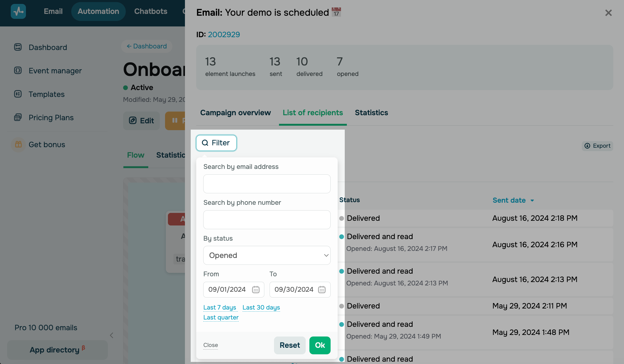Image resolution: width=624 pixels, height=364 pixels.
Task: Apply filter with Ok button
Action: click(x=320, y=345)
